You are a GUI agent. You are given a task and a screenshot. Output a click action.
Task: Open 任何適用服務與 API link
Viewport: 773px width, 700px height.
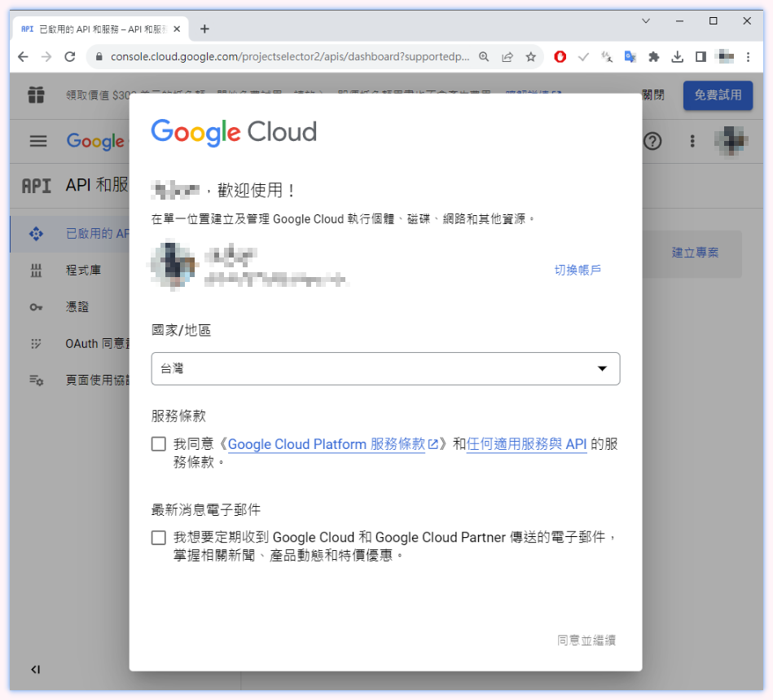tap(526, 444)
